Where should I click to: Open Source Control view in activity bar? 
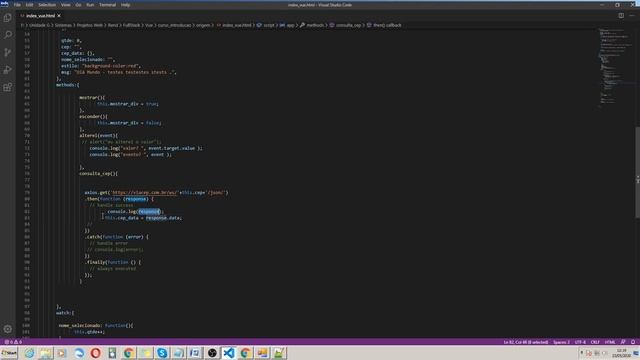(x=7, y=52)
